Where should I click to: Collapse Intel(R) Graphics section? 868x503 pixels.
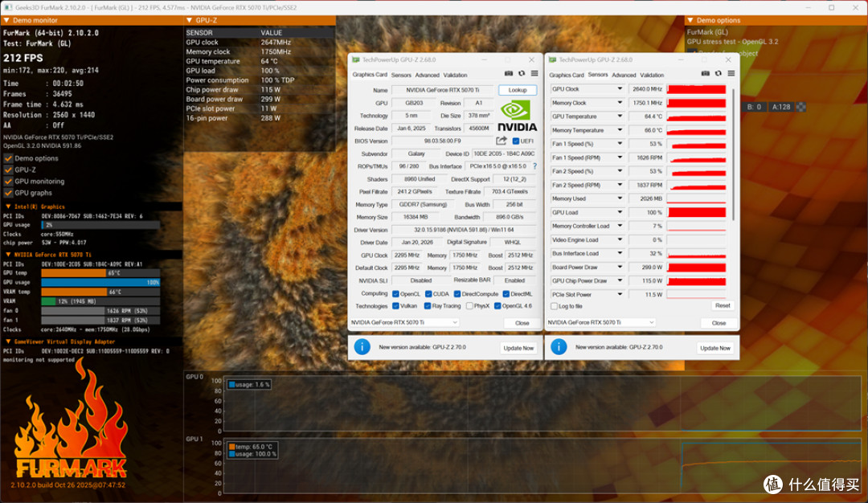[x=8, y=207]
